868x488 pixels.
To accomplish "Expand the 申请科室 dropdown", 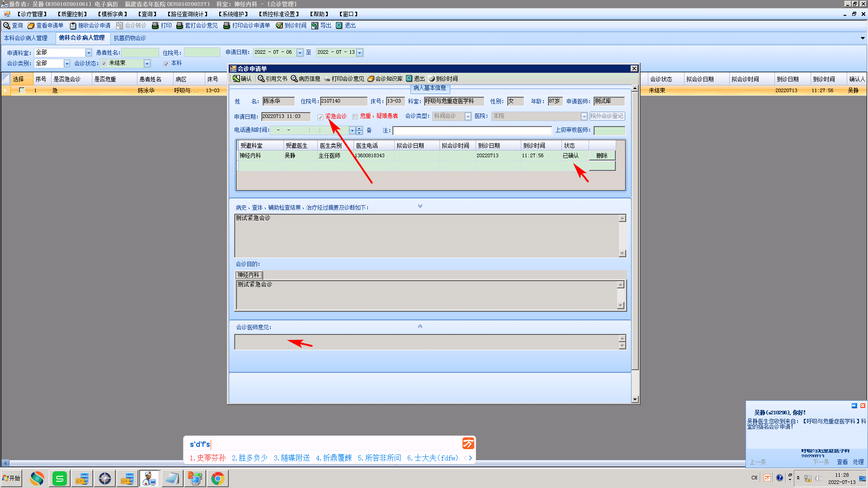I will [x=89, y=53].
